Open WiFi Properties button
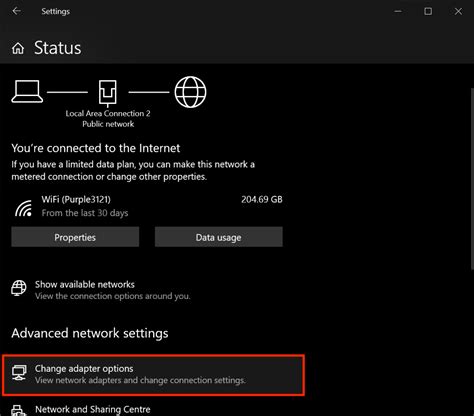474x416 pixels. (75, 237)
